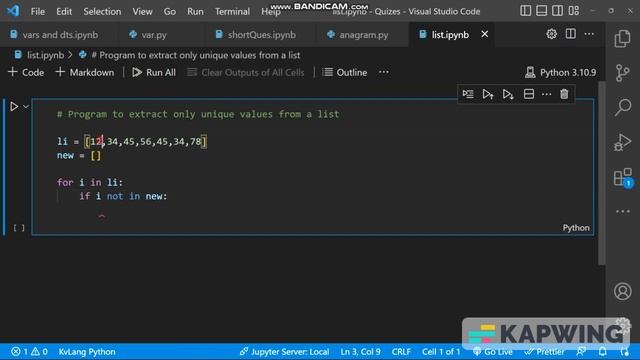Change cell language mode Python
Viewport: 640px width, 360px height.
coord(576,228)
